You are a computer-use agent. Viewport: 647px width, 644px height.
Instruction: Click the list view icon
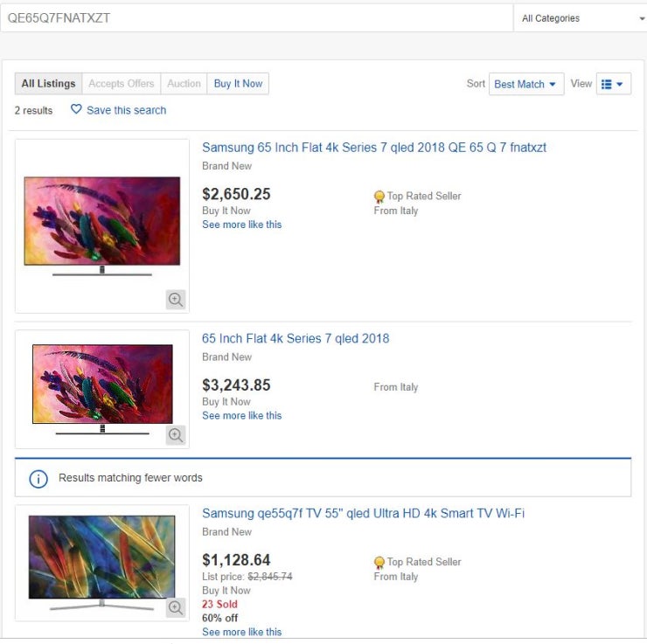pos(607,84)
